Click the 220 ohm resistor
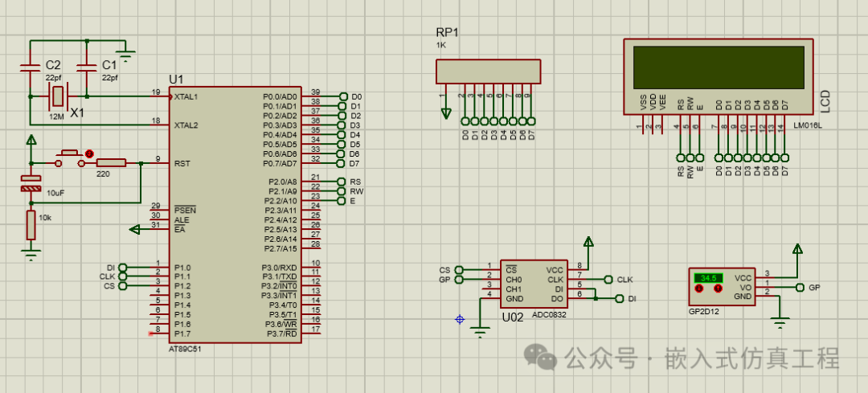Screen dimensions: 868x393 click(x=111, y=163)
